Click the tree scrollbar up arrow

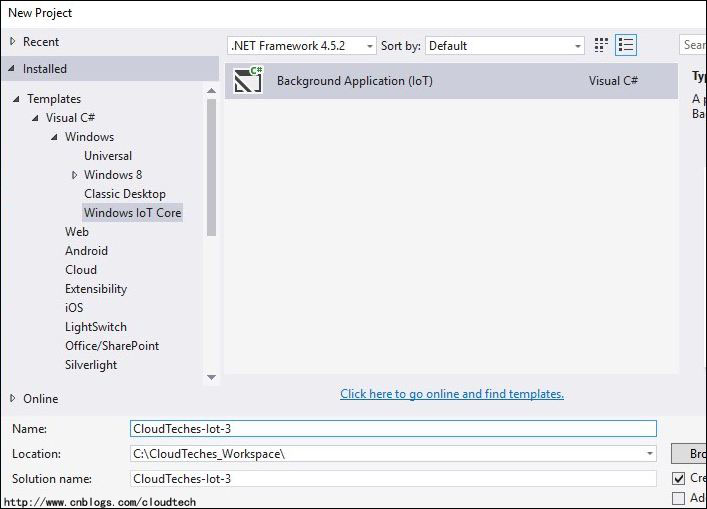click(x=211, y=91)
